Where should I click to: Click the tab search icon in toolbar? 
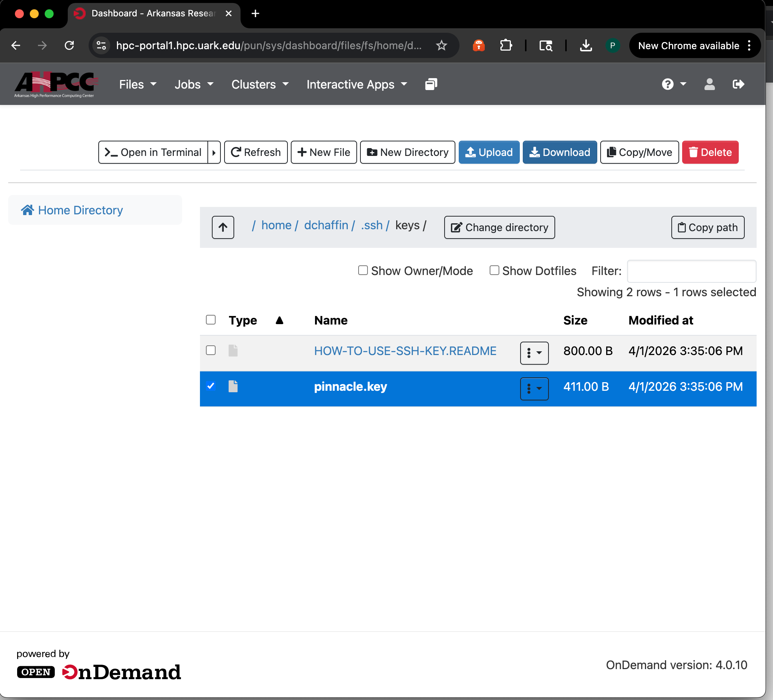545,46
